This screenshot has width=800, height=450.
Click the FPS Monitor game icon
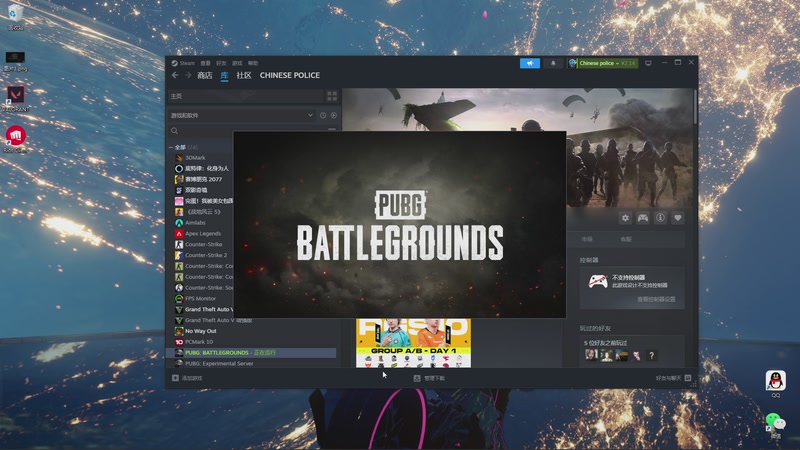pos(179,298)
